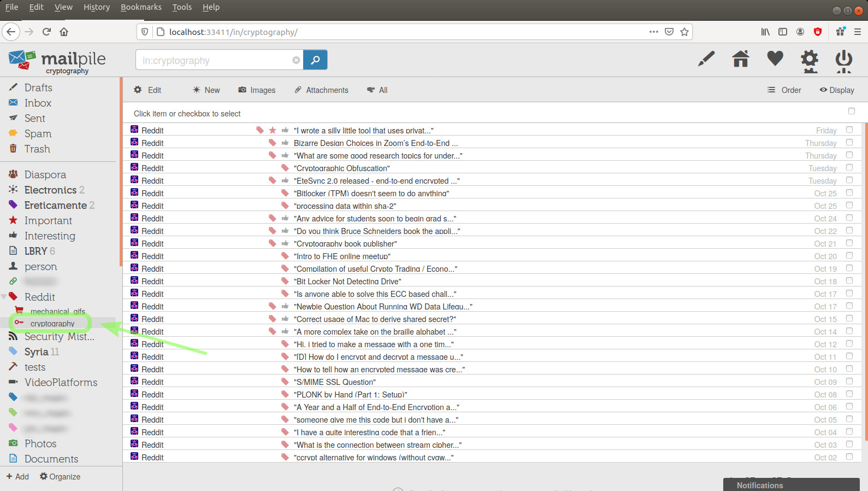The height and width of the screenshot is (491, 868).
Task: Open the compose pencil icon
Action: point(706,59)
